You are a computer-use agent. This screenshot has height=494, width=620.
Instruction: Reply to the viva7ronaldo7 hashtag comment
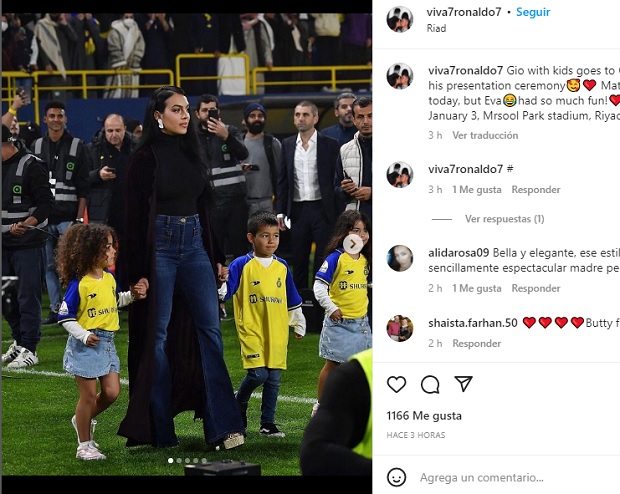point(536,189)
